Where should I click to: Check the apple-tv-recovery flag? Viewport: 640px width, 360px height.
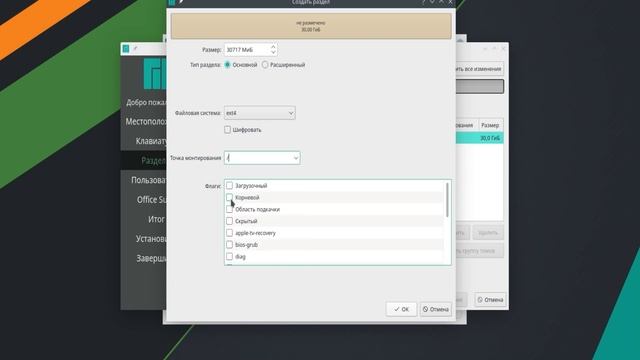pos(229,233)
